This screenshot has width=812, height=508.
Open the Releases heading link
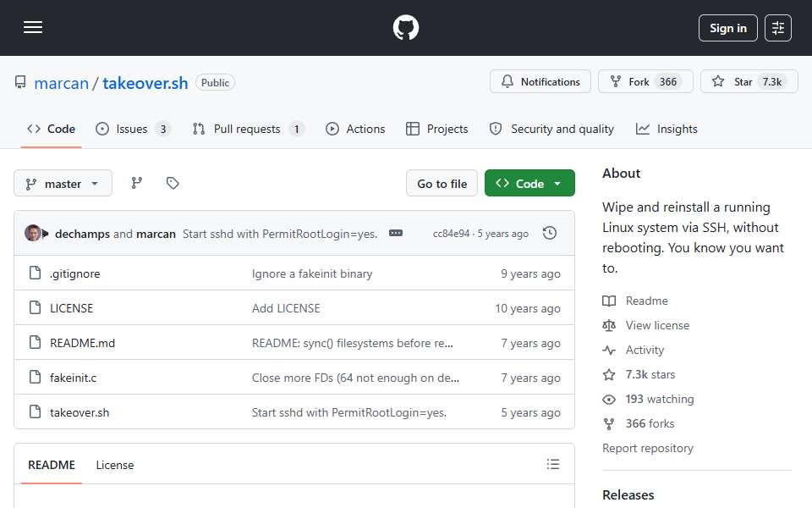628,495
